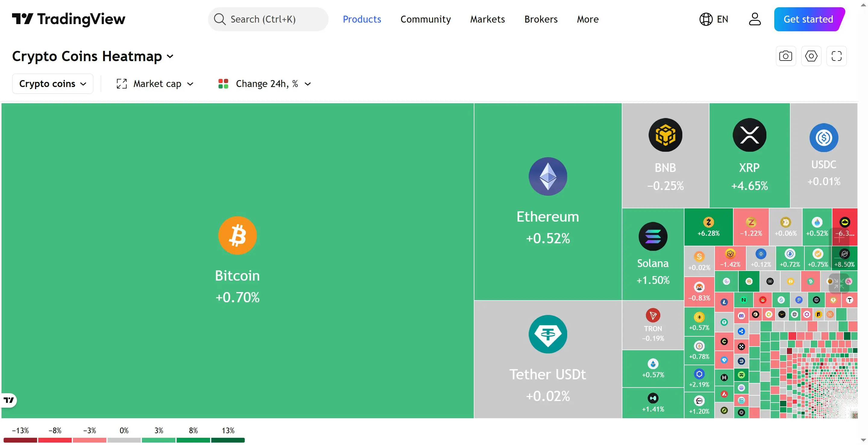This screenshot has height=445, width=868.
Task: Select the −8% red legend swatch
Action: 55,440
